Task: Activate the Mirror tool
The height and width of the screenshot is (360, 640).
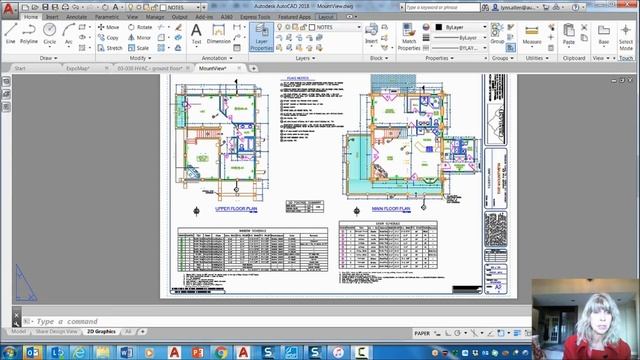Action: (x=140, y=38)
